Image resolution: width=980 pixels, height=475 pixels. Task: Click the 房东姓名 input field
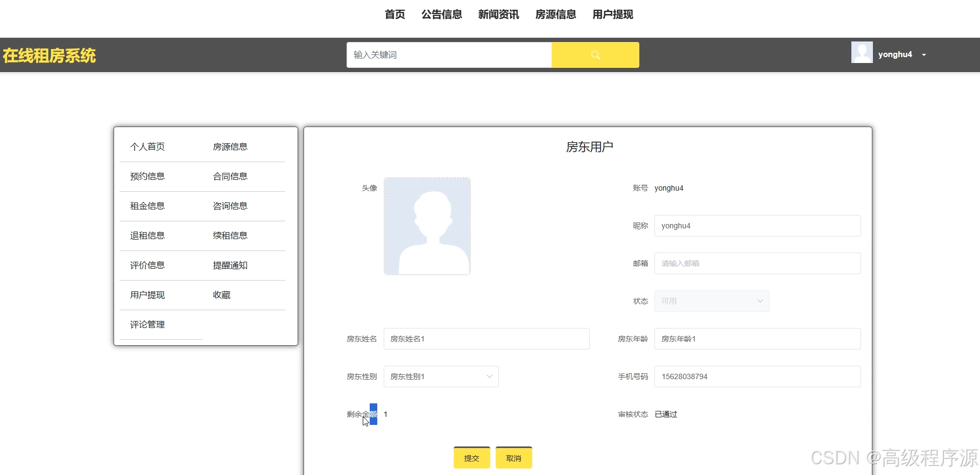[487, 339]
